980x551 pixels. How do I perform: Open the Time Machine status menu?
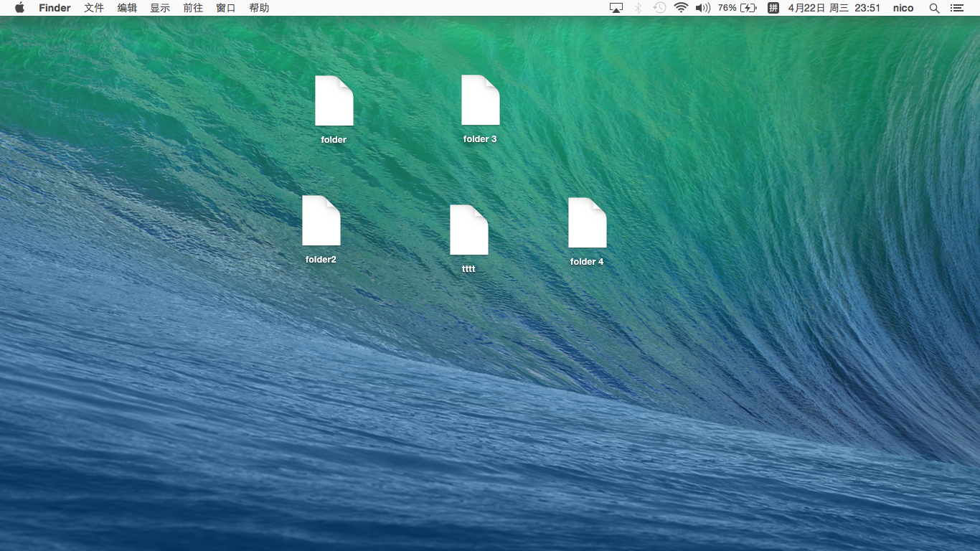coord(659,8)
